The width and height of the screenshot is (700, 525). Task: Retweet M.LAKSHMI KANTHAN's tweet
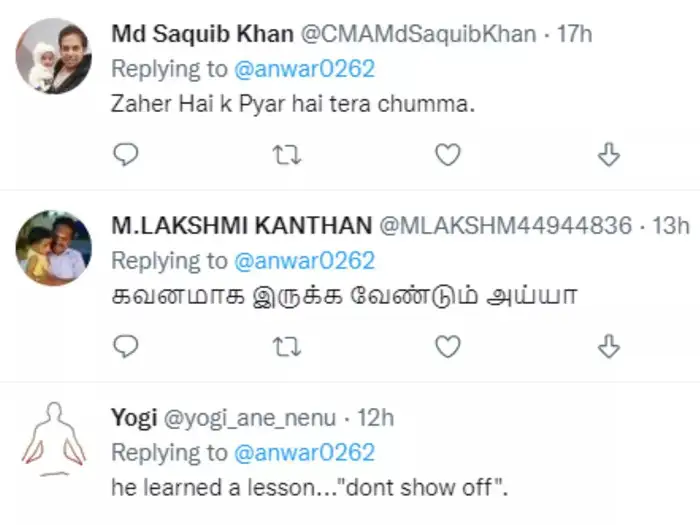click(x=287, y=346)
